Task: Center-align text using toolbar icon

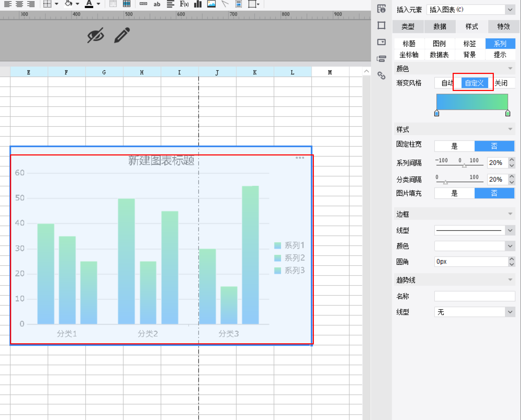Action: click(20, 4)
